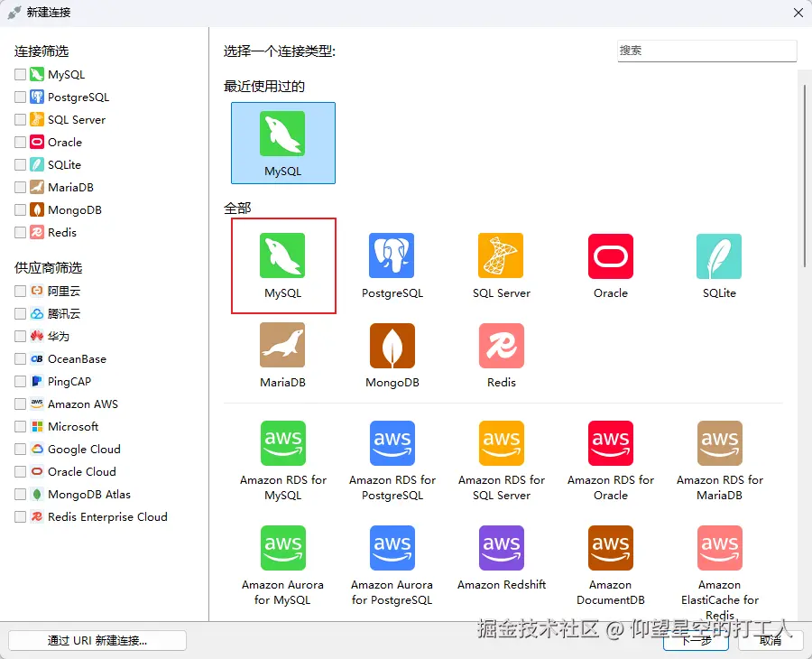Choose MySQL under the 全部 section
Screen dimensions: 812x659
click(282, 265)
